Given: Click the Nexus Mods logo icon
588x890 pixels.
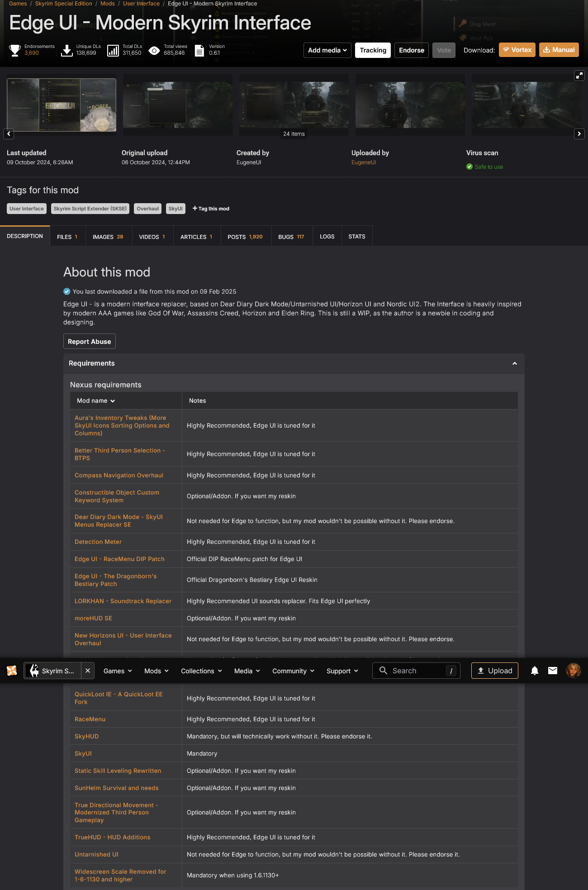Looking at the screenshot, I should (x=12, y=671).
